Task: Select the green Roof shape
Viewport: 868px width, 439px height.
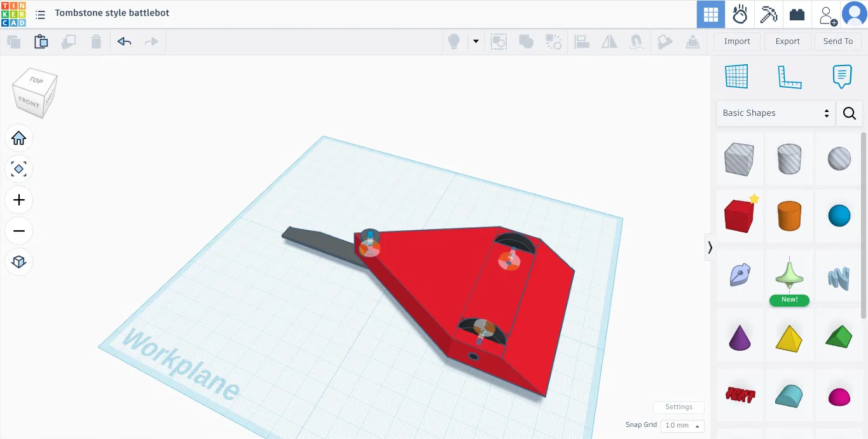Action: [x=839, y=337]
